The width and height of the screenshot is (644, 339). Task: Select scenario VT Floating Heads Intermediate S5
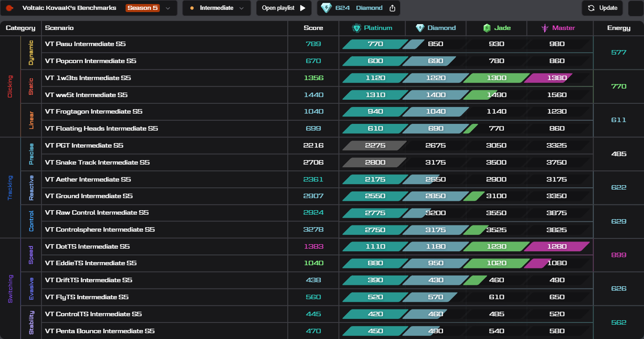point(102,128)
